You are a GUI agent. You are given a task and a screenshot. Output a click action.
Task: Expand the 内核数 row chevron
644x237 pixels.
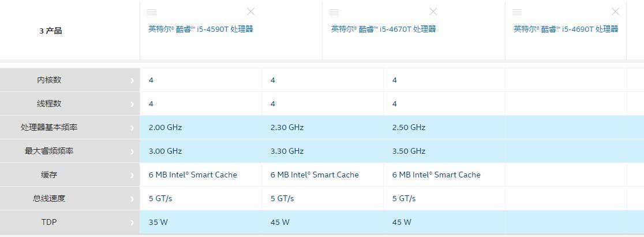pos(132,80)
